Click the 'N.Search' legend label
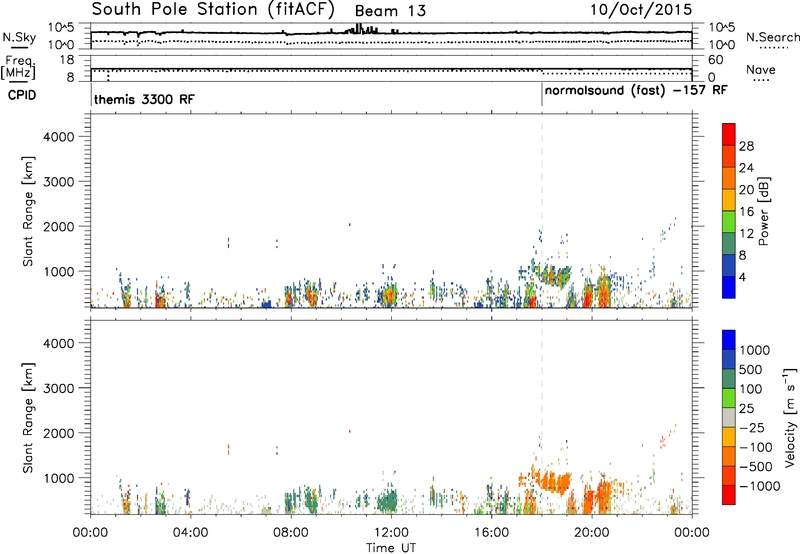The height and width of the screenshot is (554, 800). (772, 37)
